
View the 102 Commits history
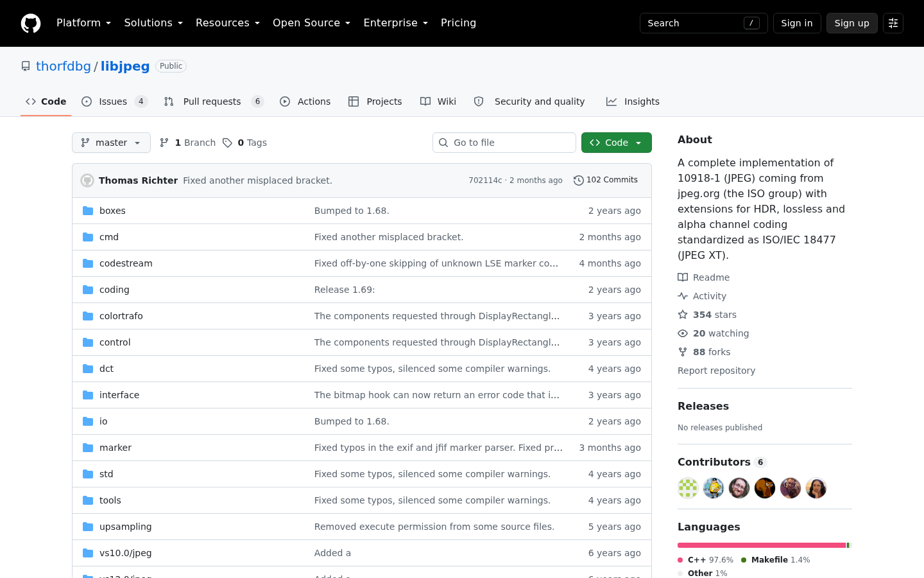(606, 180)
